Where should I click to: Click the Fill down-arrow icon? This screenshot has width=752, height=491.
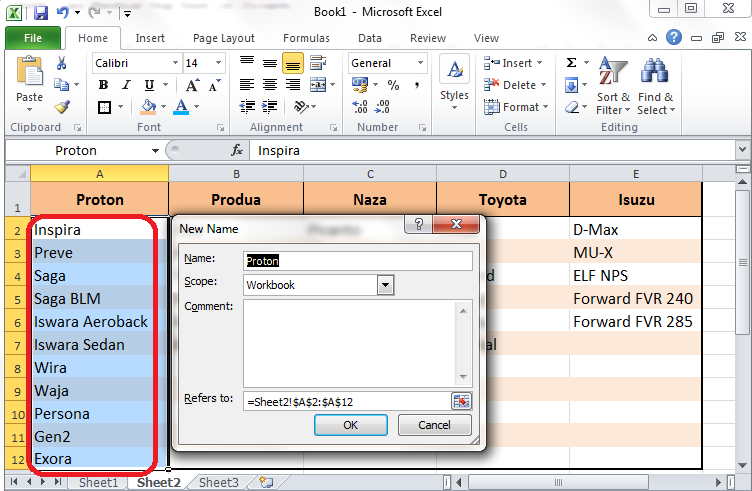pos(571,85)
